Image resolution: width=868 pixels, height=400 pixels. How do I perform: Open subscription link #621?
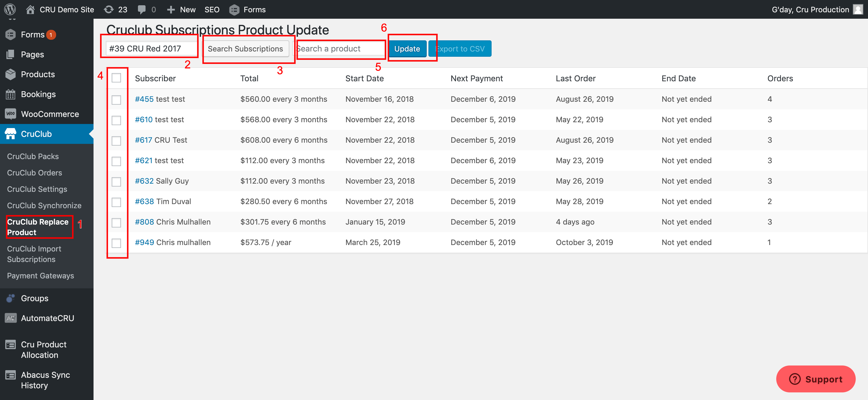[143, 161]
